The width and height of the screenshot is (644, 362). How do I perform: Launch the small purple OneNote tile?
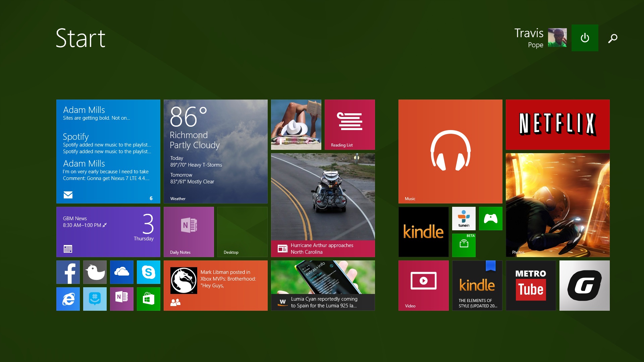tap(122, 299)
